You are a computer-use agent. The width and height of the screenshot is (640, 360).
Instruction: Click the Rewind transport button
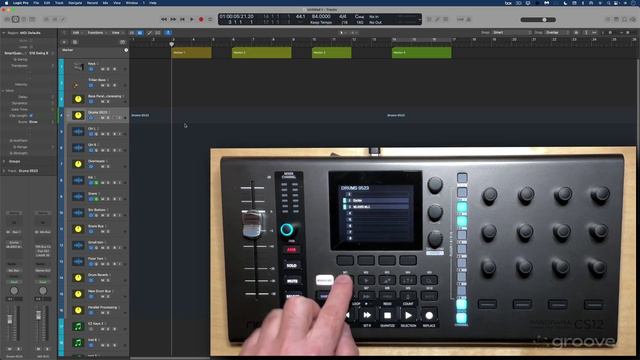164,19
